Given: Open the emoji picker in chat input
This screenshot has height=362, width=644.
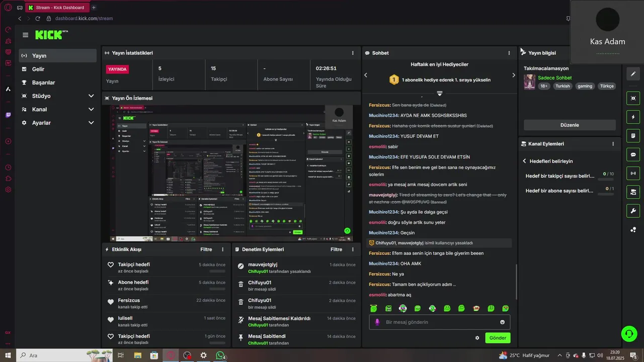Looking at the screenshot, I should (502, 322).
